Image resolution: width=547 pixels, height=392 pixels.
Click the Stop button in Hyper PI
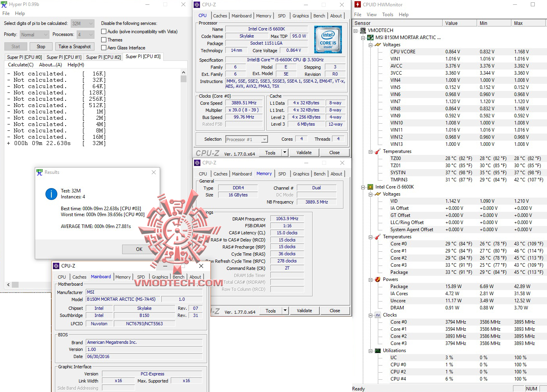point(41,47)
